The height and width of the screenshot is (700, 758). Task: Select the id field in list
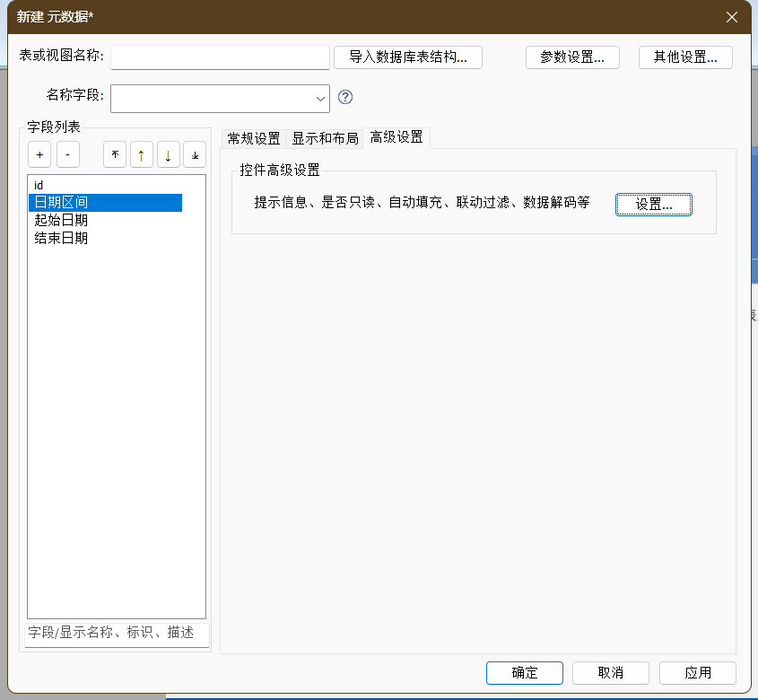tap(39, 185)
